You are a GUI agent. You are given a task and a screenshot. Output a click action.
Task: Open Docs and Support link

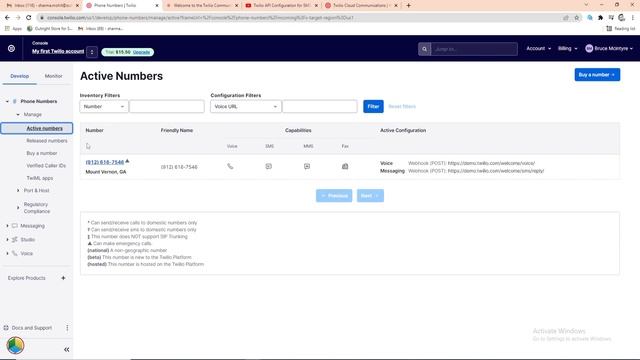pos(31,328)
